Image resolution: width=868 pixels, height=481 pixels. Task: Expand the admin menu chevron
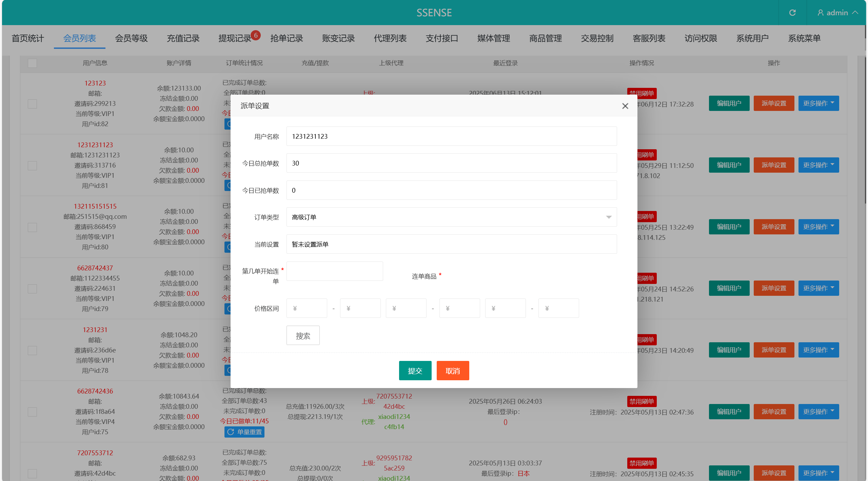tap(855, 13)
